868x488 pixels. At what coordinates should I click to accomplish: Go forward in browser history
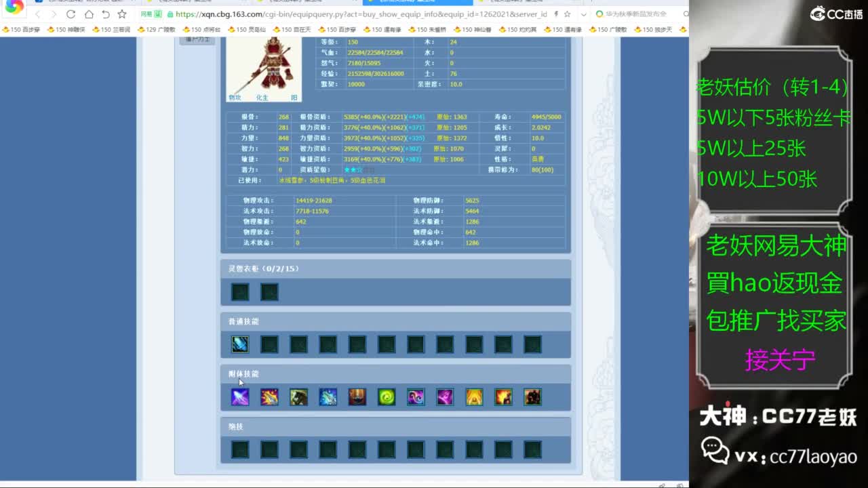[54, 14]
